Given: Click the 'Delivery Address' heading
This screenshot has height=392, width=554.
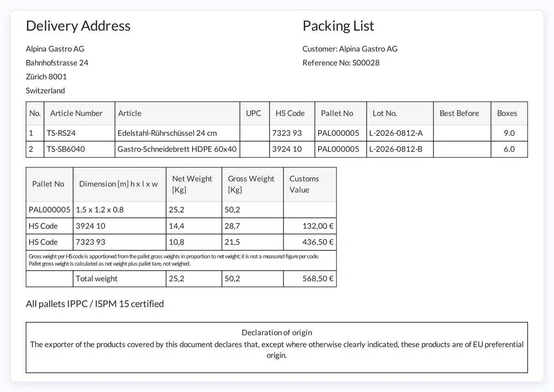Looking at the screenshot, I should point(78,26).
